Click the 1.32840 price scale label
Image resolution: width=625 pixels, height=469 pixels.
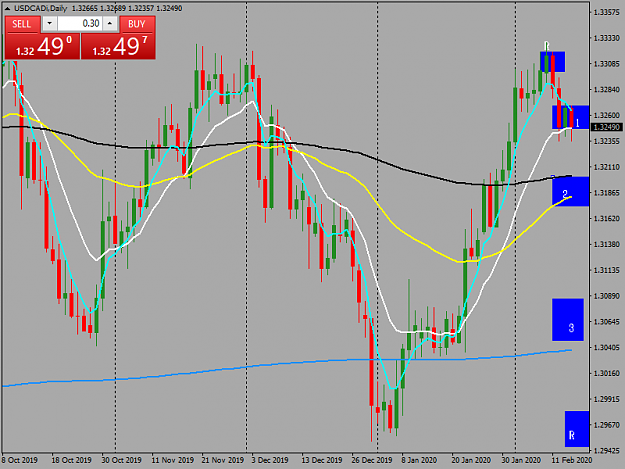point(606,90)
